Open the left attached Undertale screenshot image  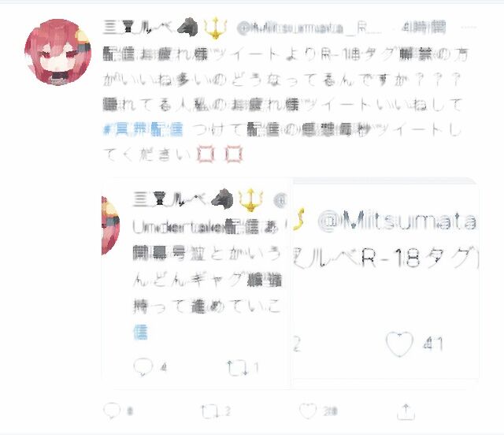point(197,281)
